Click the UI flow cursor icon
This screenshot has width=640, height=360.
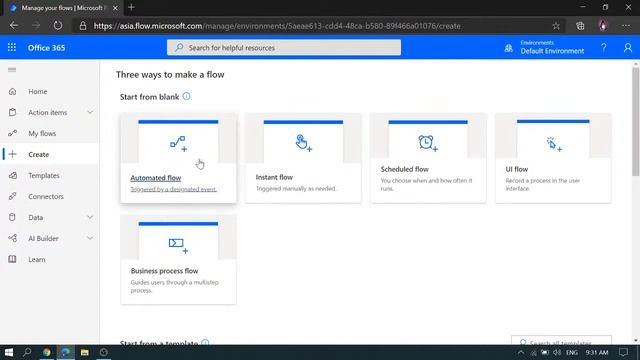click(553, 144)
